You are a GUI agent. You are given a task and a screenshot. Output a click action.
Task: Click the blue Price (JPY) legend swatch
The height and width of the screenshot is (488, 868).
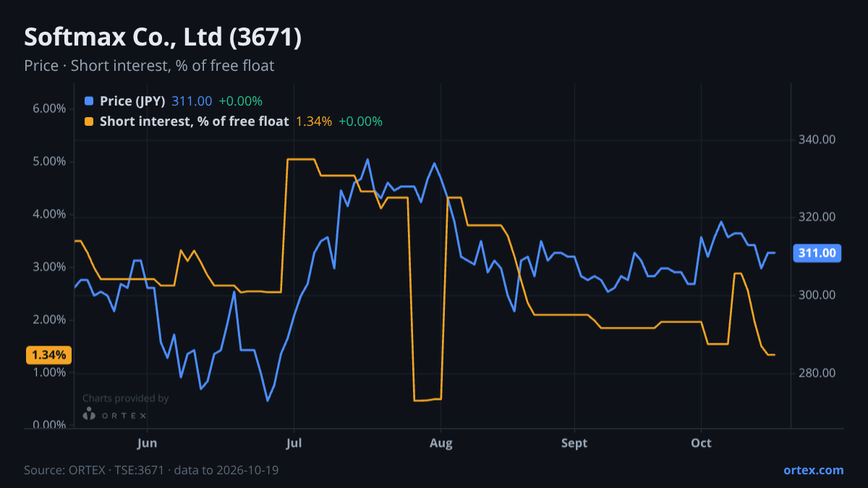tap(89, 101)
